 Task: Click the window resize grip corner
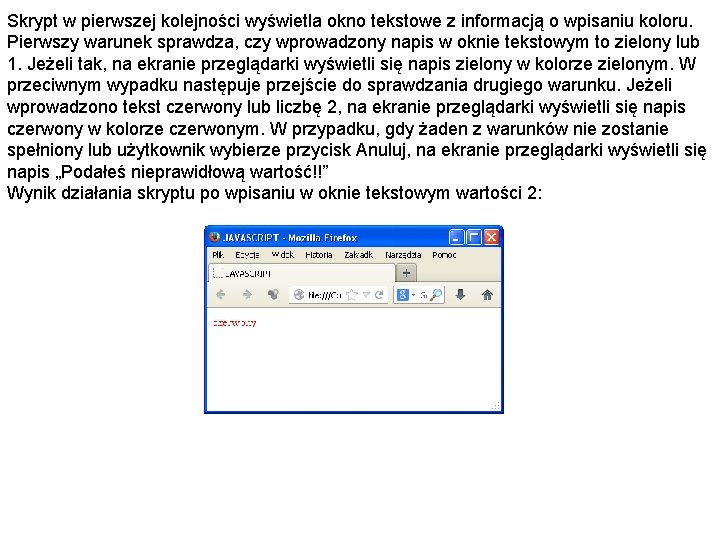click(496, 406)
